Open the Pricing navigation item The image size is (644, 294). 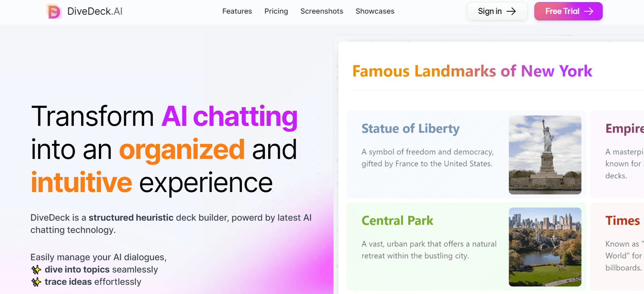276,11
